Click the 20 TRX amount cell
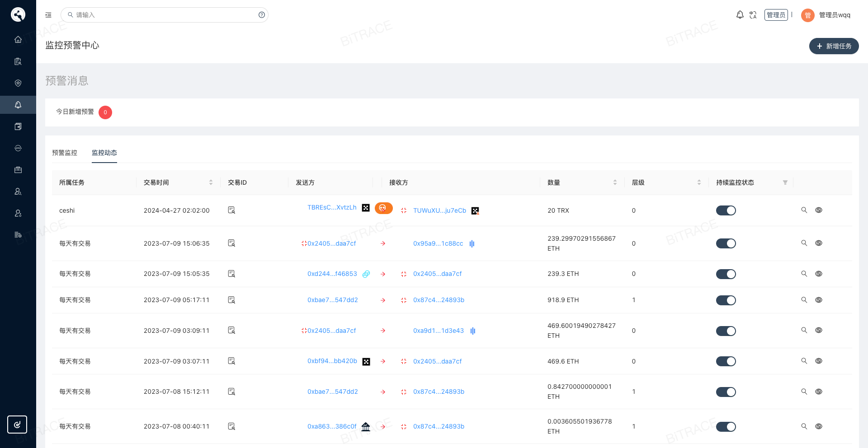The width and height of the screenshot is (868, 448). pos(558,210)
